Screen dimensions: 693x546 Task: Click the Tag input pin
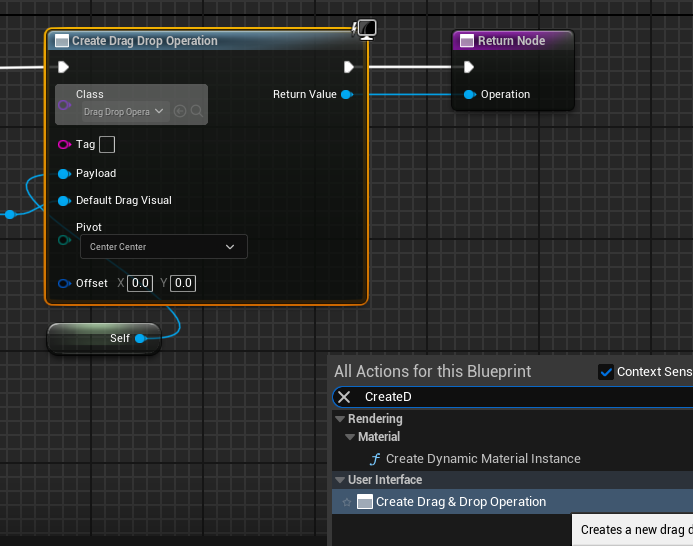(65, 145)
